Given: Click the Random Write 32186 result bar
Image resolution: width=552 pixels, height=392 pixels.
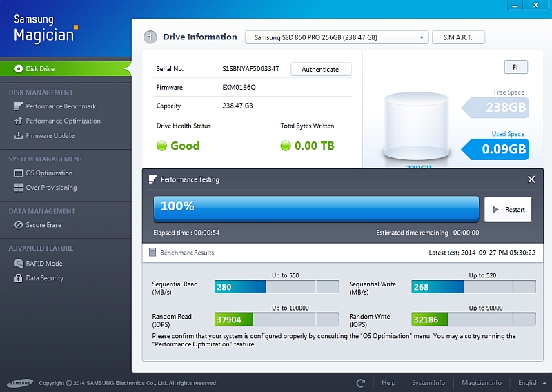Looking at the screenshot, I should click(473, 319).
